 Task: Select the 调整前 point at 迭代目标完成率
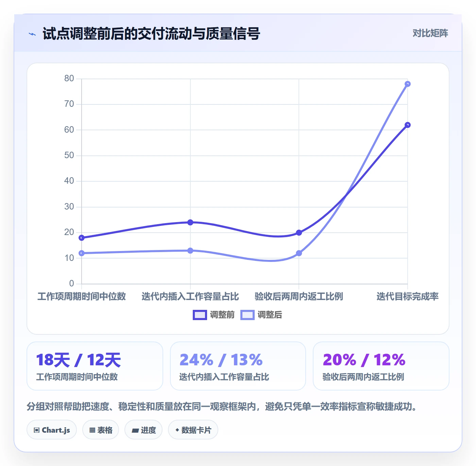point(408,125)
